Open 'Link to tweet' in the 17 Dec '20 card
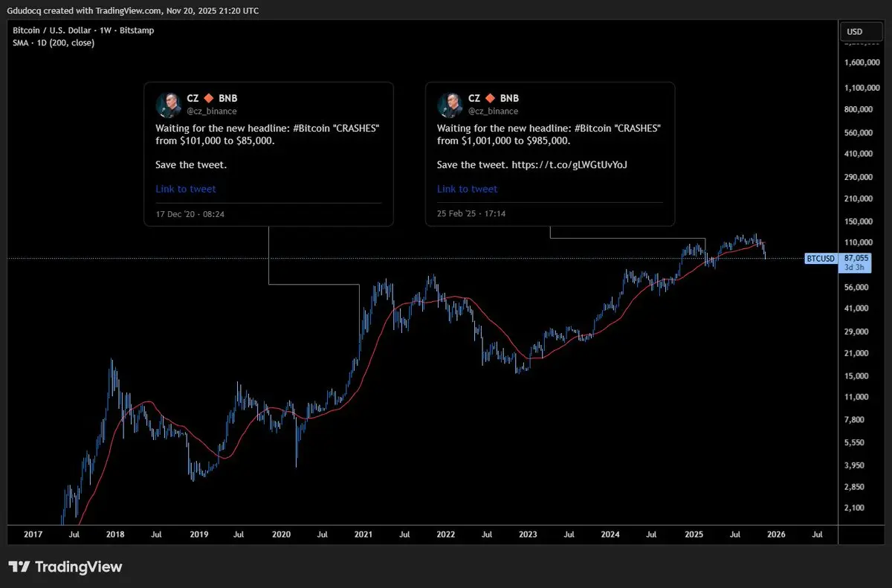 (186, 189)
